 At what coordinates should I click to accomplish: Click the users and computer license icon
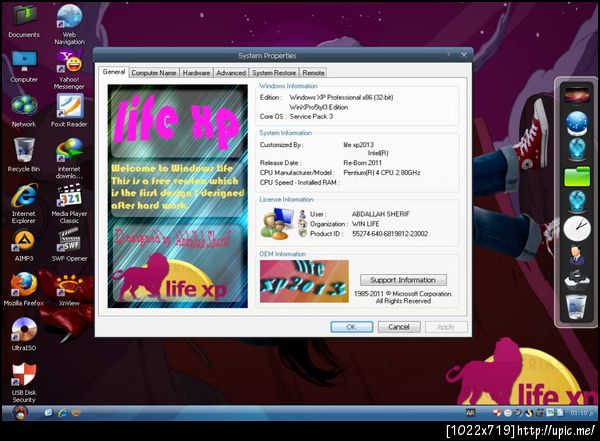276,224
